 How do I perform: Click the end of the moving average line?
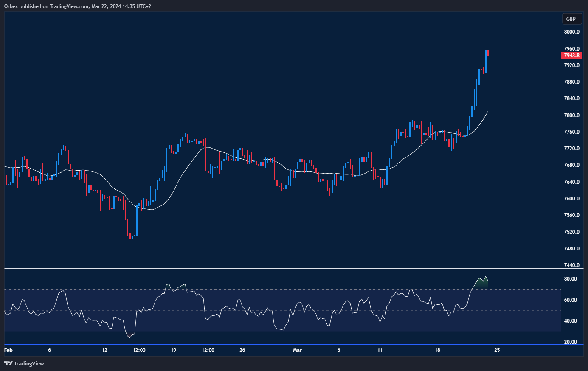tap(487, 112)
